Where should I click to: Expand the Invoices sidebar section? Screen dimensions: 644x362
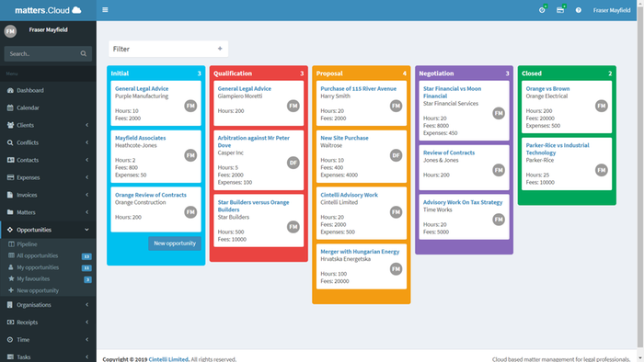click(48, 195)
